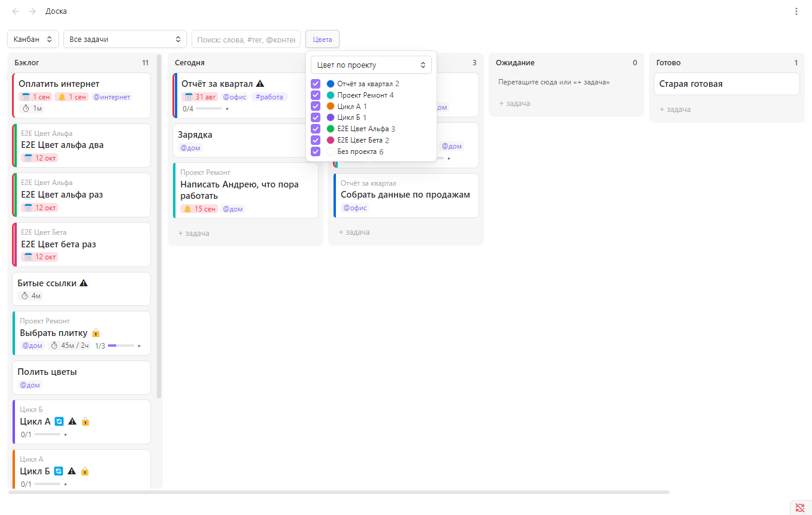Open the Все задачи filter dropdown

[125, 39]
